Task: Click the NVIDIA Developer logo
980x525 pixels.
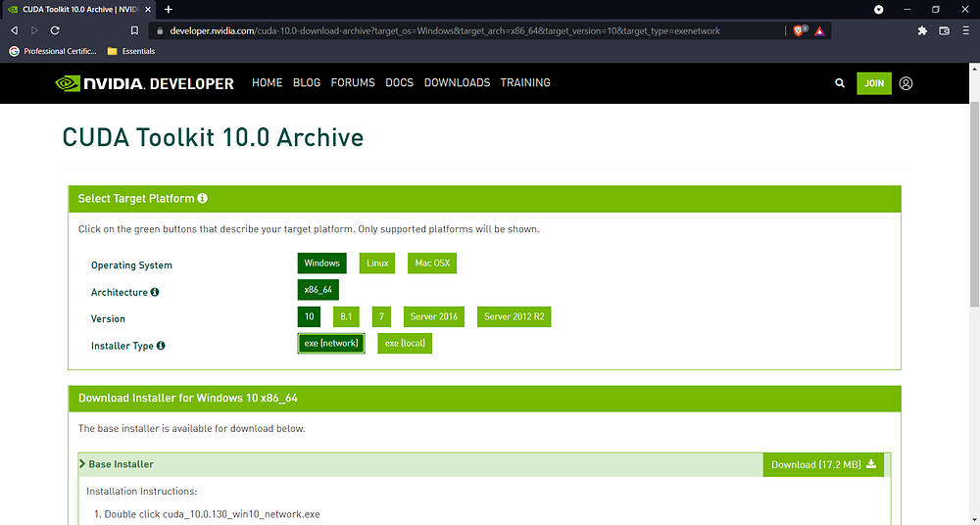Action: 144,83
